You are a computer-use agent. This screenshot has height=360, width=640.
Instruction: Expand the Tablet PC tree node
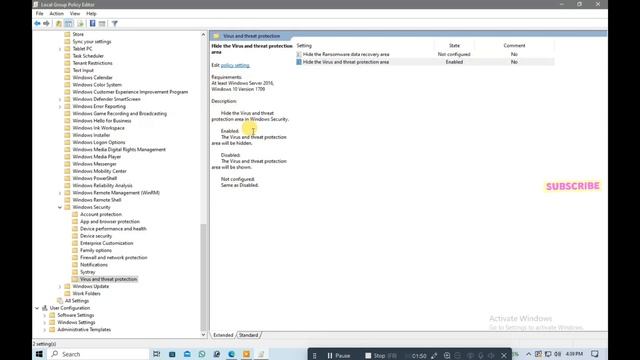tap(60, 49)
